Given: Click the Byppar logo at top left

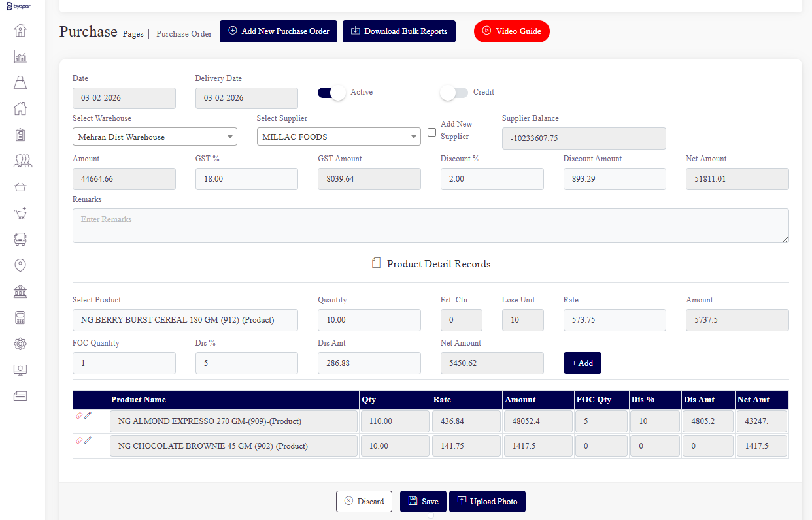Looking at the screenshot, I should click(x=19, y=5).
